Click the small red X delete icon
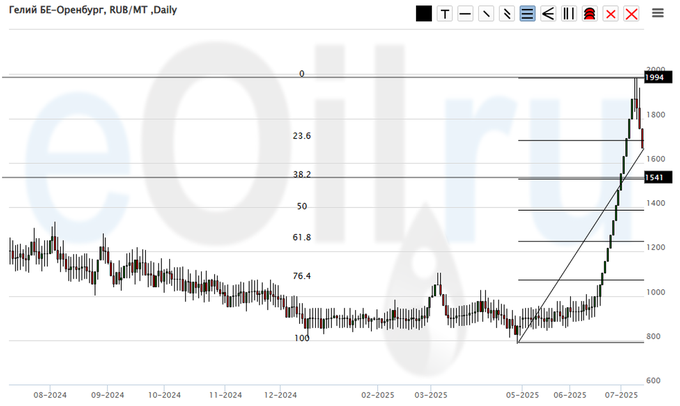680x406 pixels. [610, 13]
